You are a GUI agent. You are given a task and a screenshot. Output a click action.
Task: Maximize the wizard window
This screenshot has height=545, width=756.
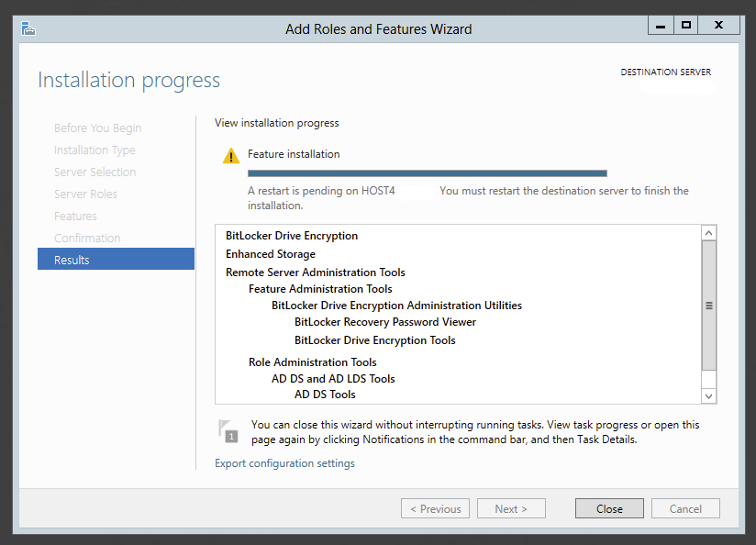[x=685, y=26]
